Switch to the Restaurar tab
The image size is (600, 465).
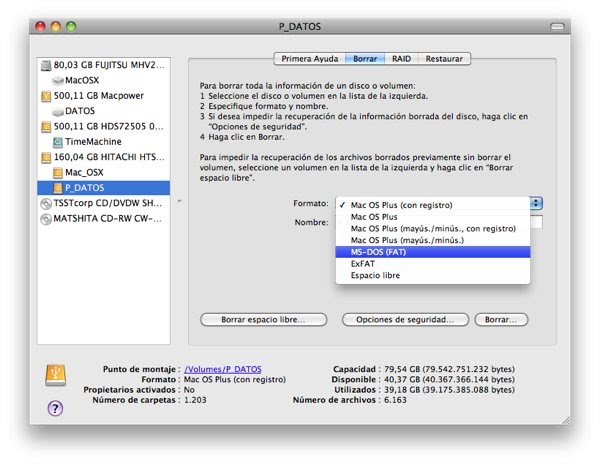(444, 59)
